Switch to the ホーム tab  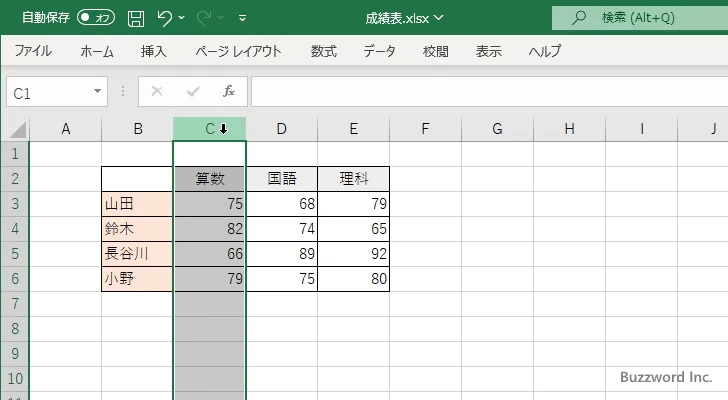point(97,51)
